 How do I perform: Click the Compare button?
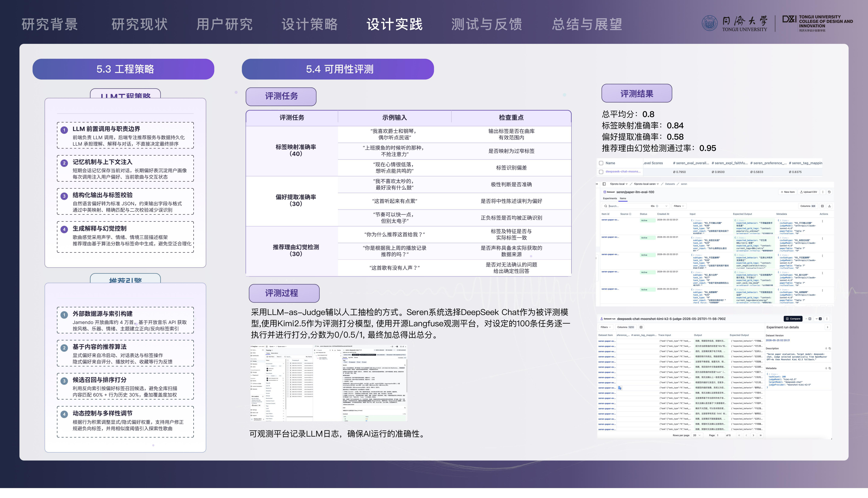point(793,319)
